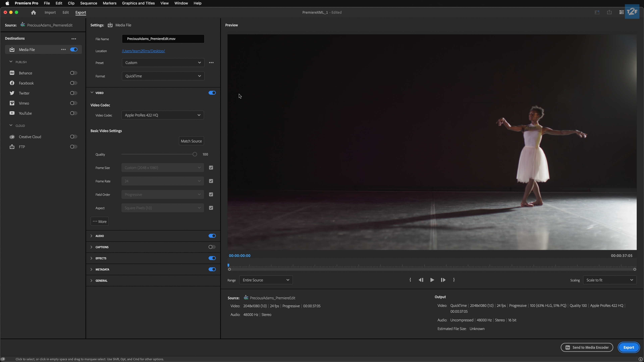
Task: Set in point with bracket icon
Action: click(x=410, y=280)
